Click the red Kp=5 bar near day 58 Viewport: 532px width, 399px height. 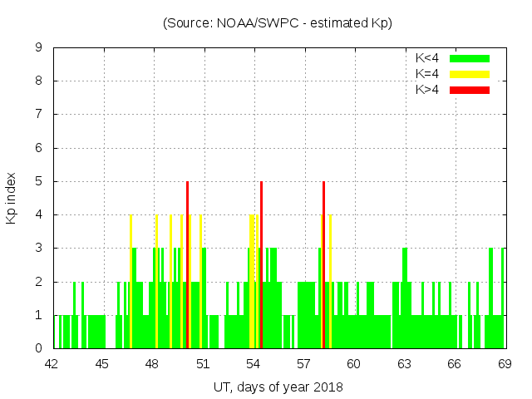323,266
